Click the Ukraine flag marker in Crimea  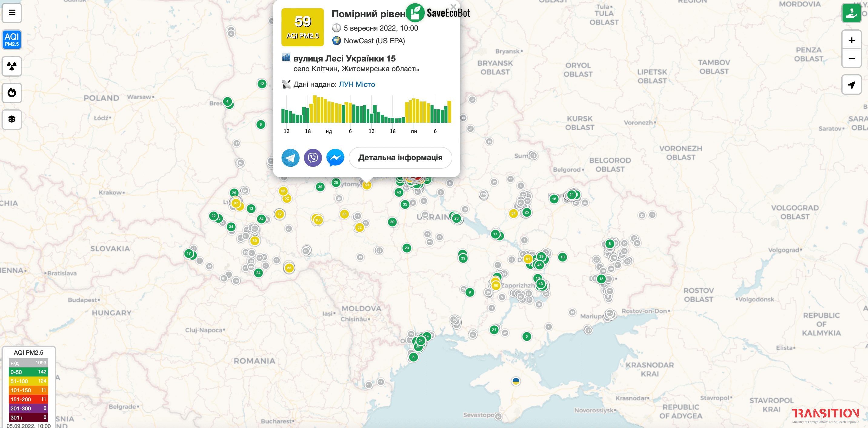(x=516, y=381)
